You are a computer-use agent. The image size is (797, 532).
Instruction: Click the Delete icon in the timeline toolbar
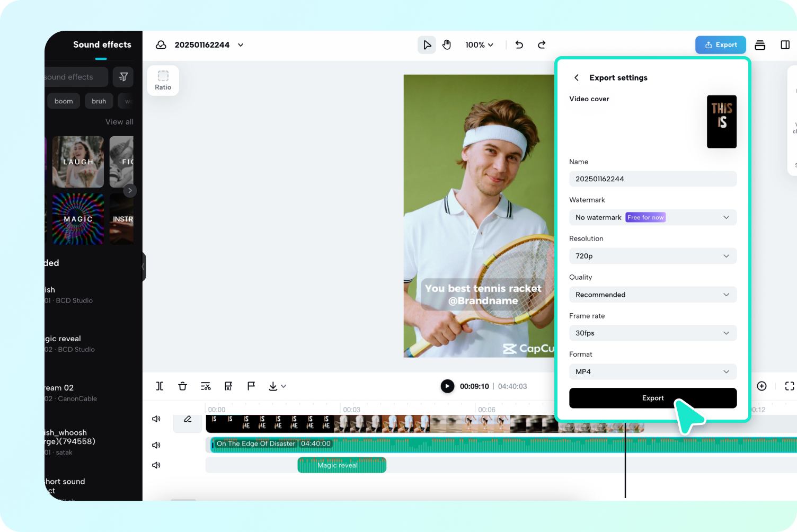pyautogui.click(x=182, y=386)
